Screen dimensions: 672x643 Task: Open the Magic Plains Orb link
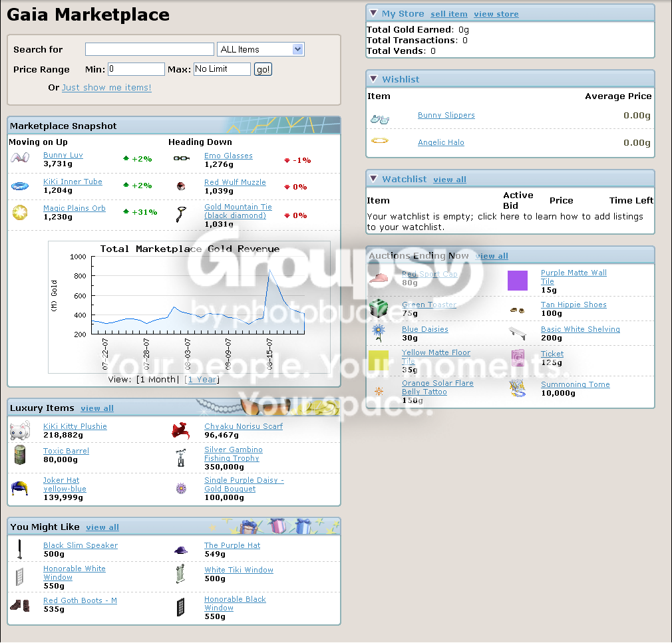point(74,208)
